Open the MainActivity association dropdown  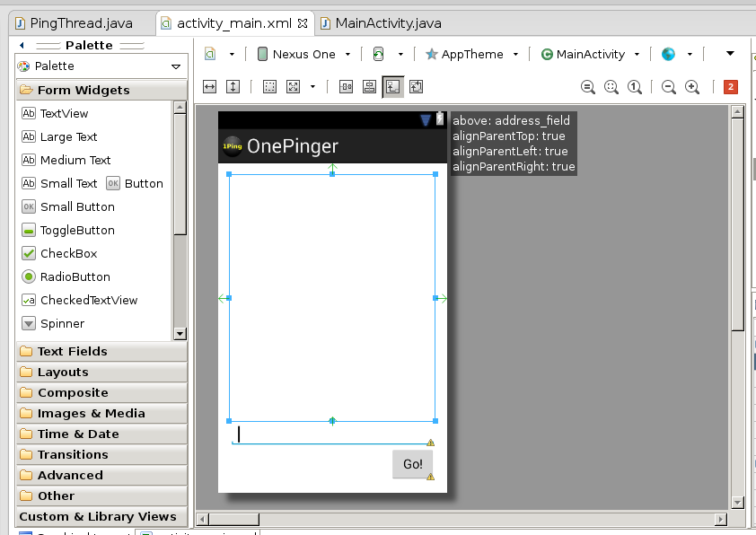pyautogui.click(x=590, y=54)
